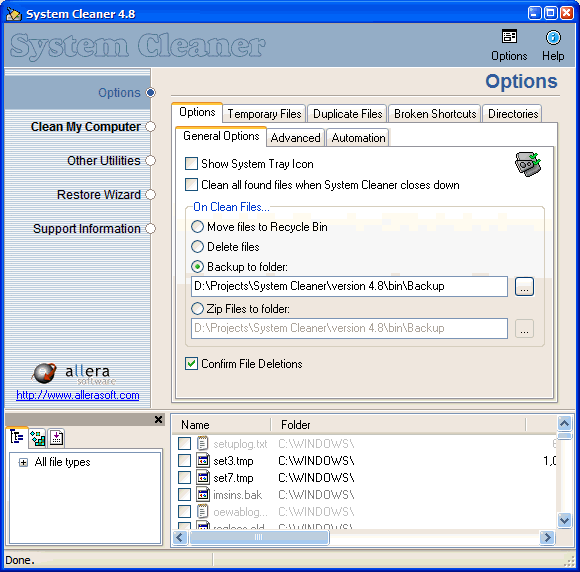This screenshot has height=572, width=580.
Task: Check the box next to set7.tmp
Action: pyautogui.click(x=184, y=478)
